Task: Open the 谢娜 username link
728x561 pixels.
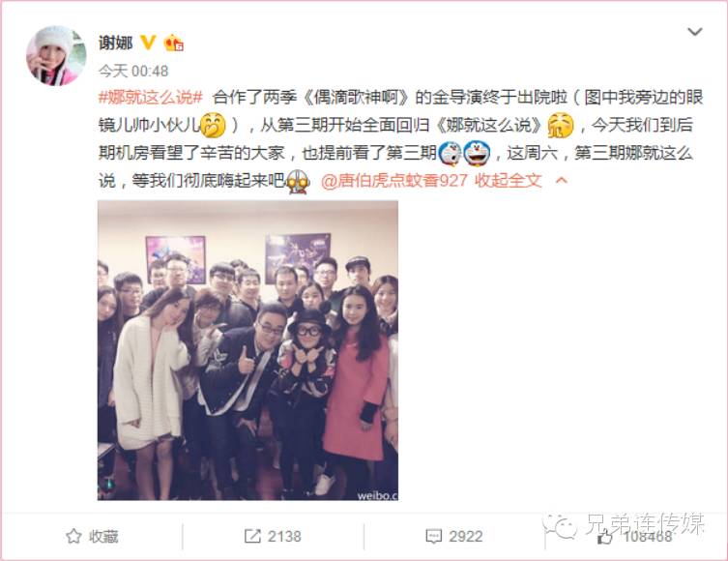Action: pos(116,43)
